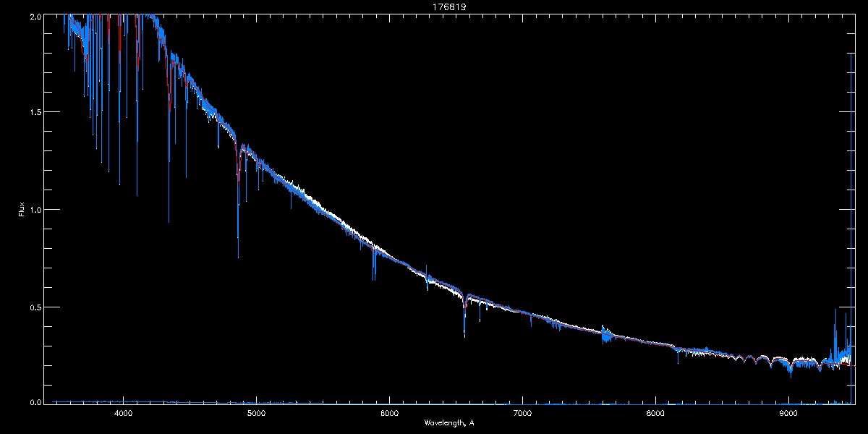The height and width of the screenshot is (434, 868).
Task: Click x-axis tick label 8000
Action: (655, 413)
